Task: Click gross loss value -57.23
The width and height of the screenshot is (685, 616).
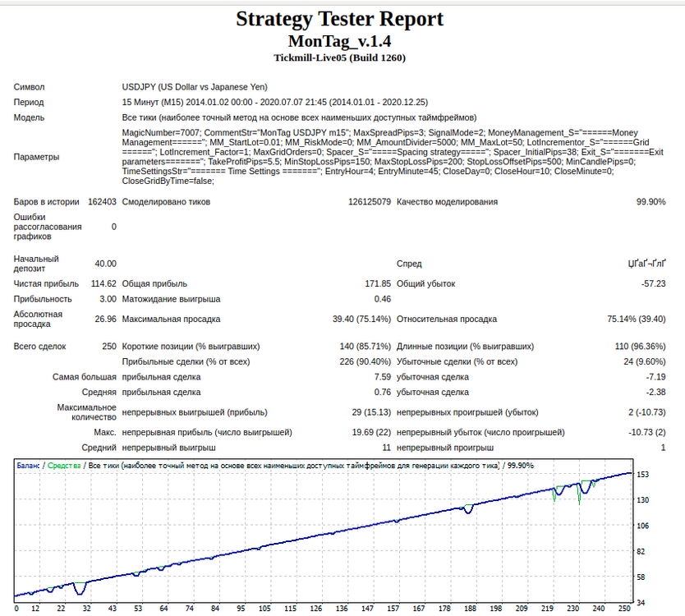Action: pyautogui.click(x=654, y=284)
